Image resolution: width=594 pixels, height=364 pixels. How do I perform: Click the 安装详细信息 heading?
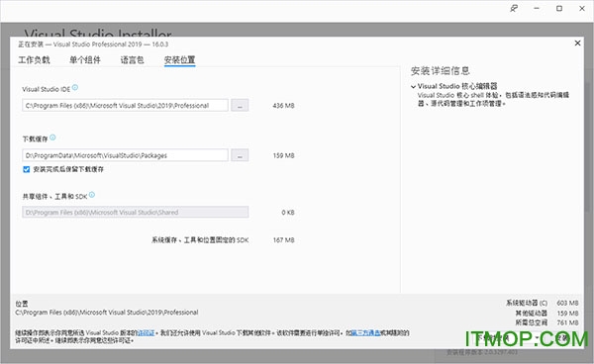coord(441,71)
